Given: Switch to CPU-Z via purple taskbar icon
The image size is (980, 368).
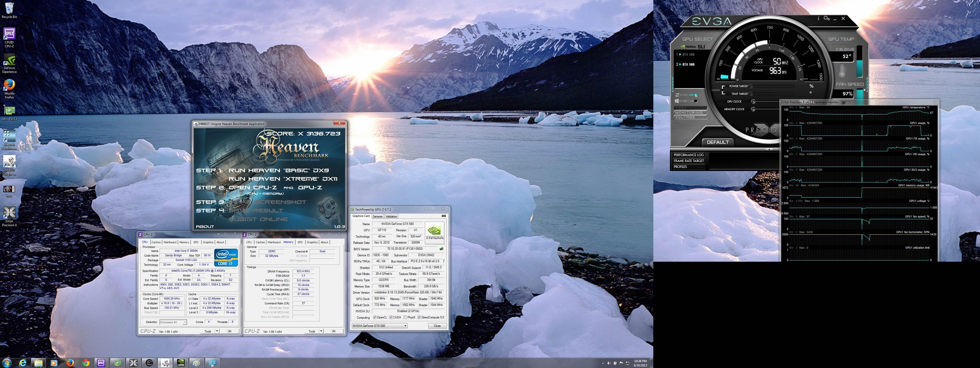Looking at the screenshot, I should pos(101,363).
